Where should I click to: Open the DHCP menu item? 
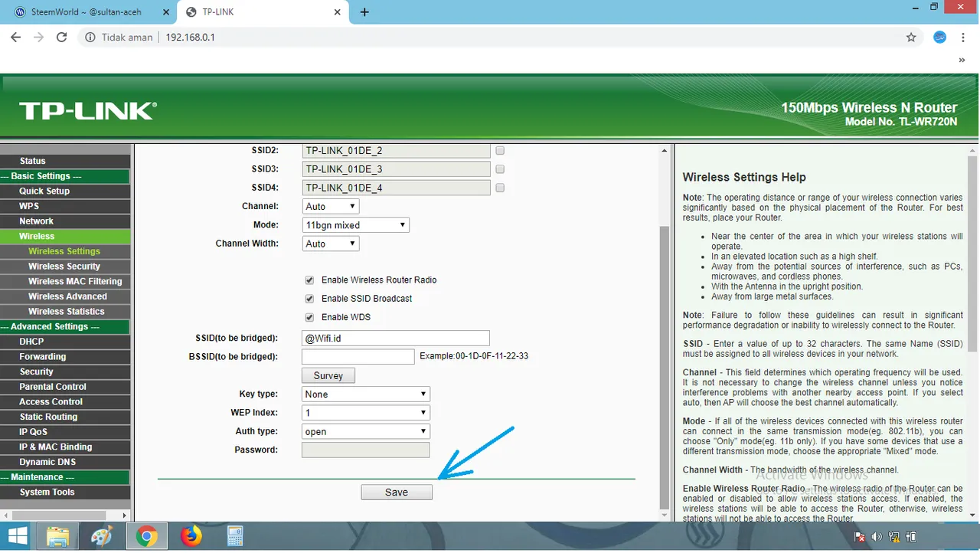[x=65, y=342]
